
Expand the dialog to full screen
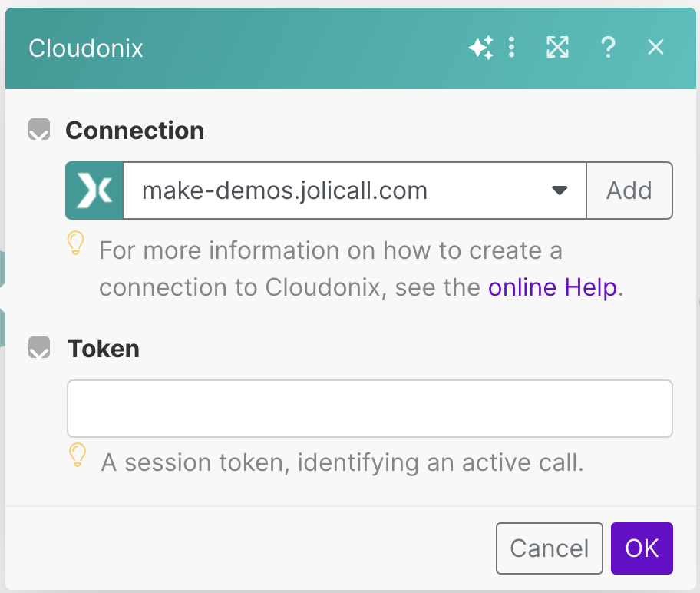(x=557, y=48)
